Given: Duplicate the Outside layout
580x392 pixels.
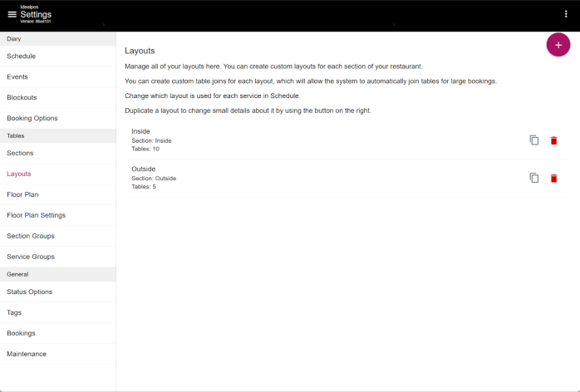Looking at the screenshot, I should [534, 178].
